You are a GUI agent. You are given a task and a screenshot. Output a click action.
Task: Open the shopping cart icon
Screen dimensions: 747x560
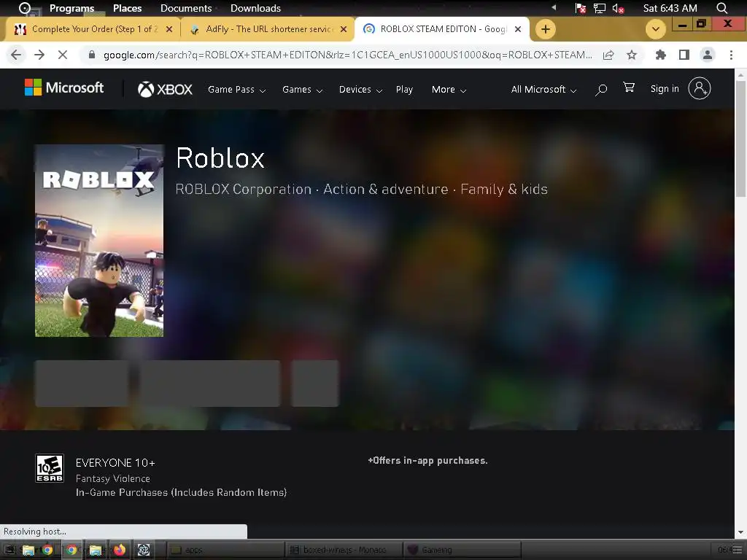pyautogui.click(x=629, y=87)
